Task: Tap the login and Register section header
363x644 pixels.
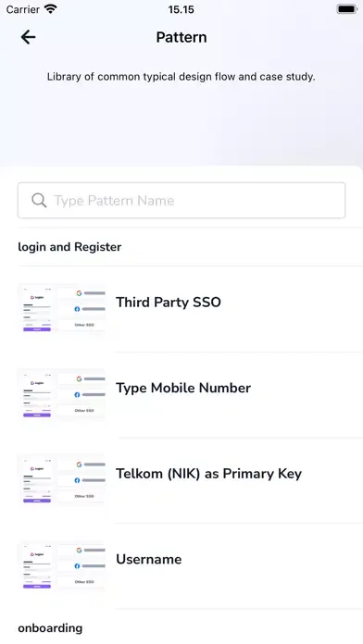Action: tap(69, 247)
